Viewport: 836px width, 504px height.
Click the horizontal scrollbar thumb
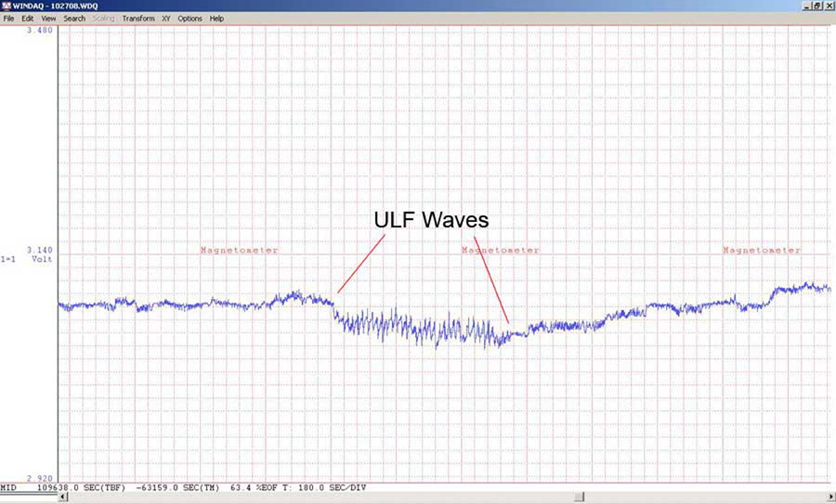[579, 498]
